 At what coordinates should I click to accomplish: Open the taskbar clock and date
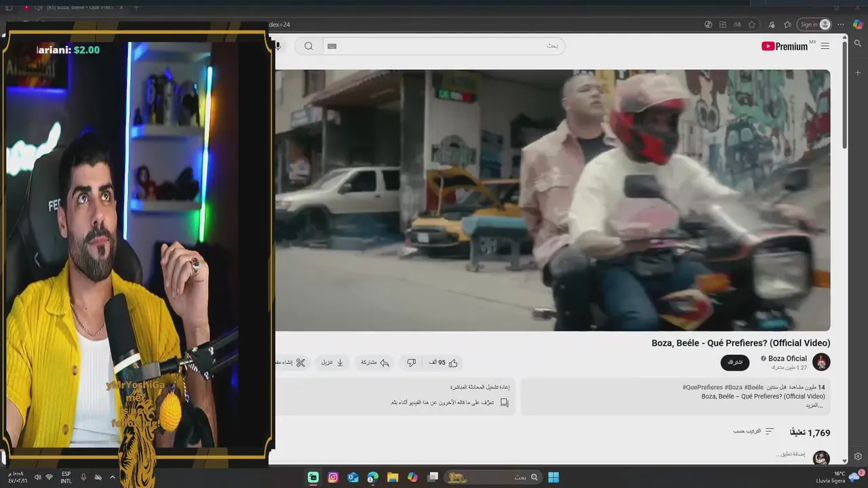[x=17, y=477]
